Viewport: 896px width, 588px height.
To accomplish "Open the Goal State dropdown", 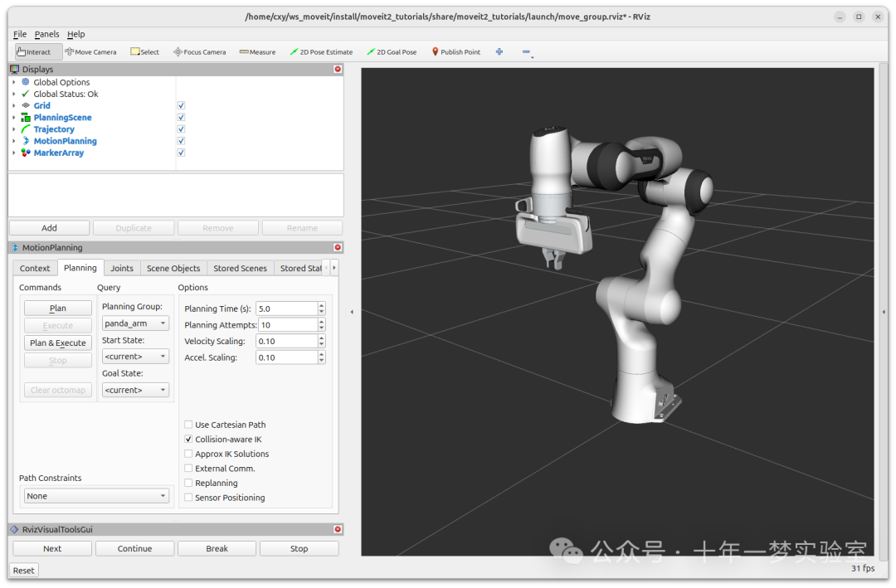I will tap(135, 391).
